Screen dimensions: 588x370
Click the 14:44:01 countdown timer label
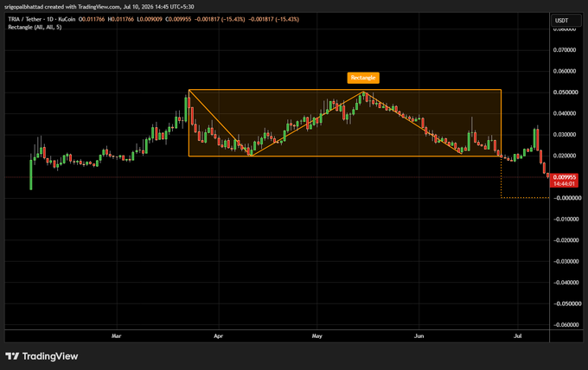(x=564, y=183)
